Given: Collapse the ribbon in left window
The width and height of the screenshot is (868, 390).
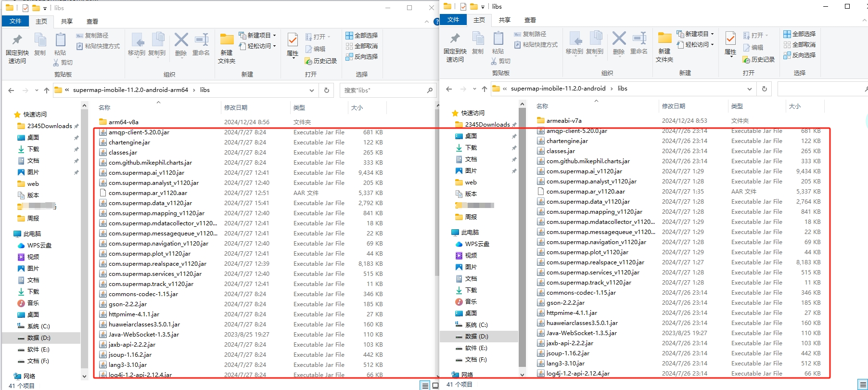Looking at the screenshot, I should (427, 22).
